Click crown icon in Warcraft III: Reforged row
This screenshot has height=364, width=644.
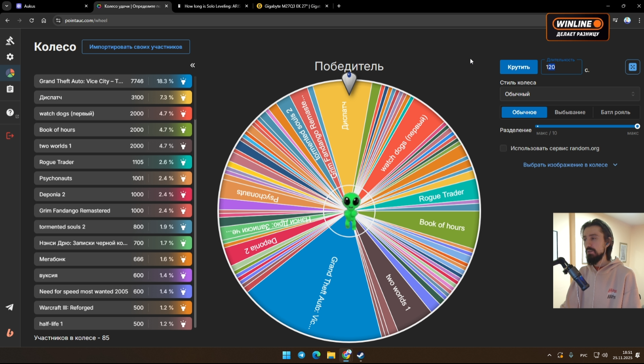183,307
